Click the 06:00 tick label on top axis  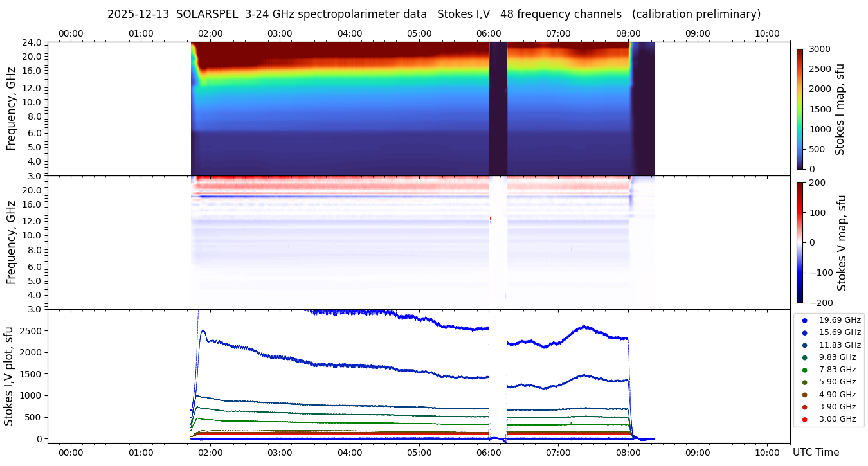point(489,33)
